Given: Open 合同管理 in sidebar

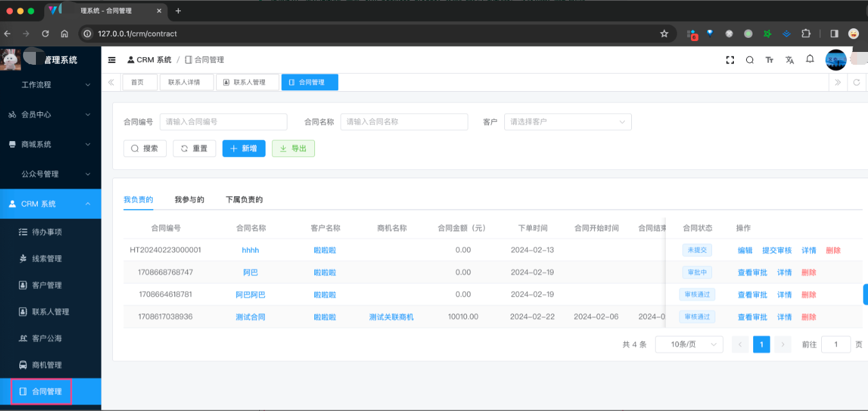Looking at the screenshot, I should (51, 391).
